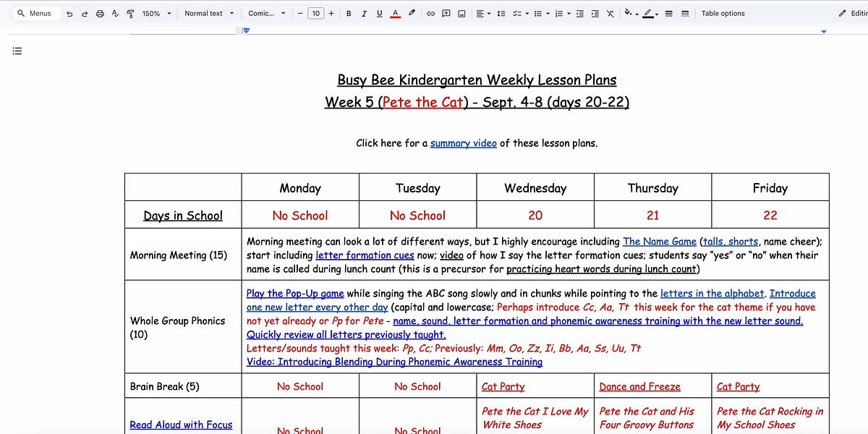Viewport: 868px width, 434px height.
Task: Click the Insert image icon
Action: pyautogui.click(x=461, y=12)
